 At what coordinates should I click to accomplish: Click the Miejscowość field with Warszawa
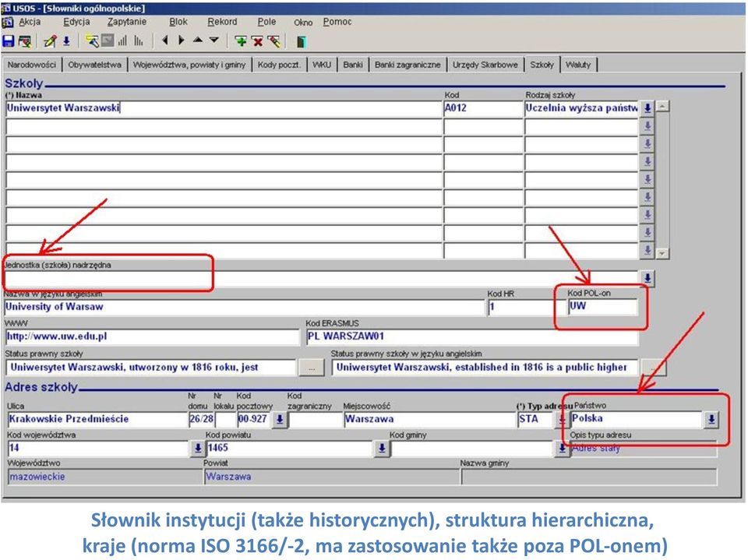(x=429, y=420)
